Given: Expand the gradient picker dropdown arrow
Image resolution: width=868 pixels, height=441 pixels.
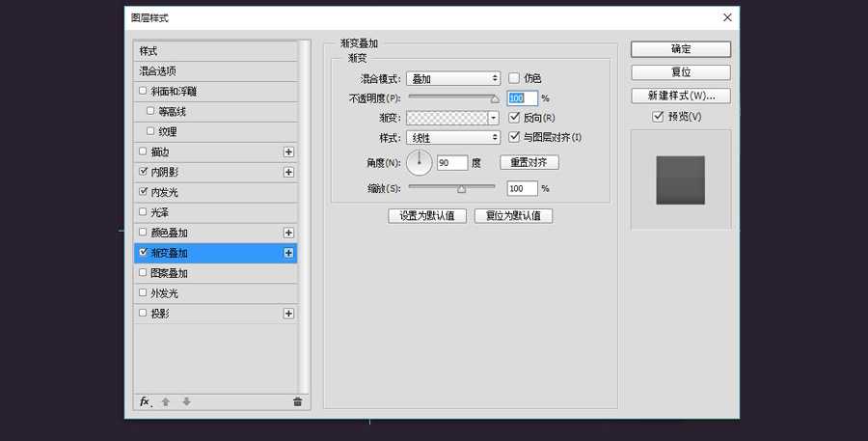Looking at the screenshot, I should pos(494,118).
